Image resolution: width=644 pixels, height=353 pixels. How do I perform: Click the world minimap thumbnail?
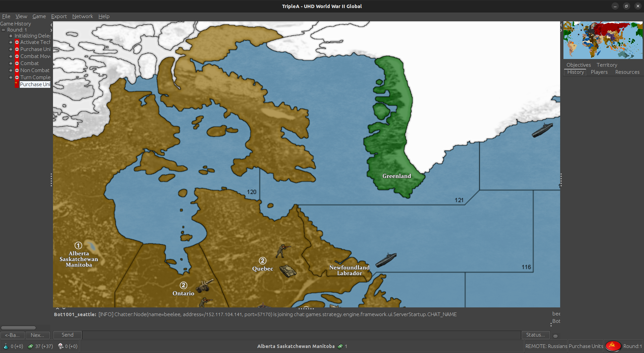pos(603,40)
